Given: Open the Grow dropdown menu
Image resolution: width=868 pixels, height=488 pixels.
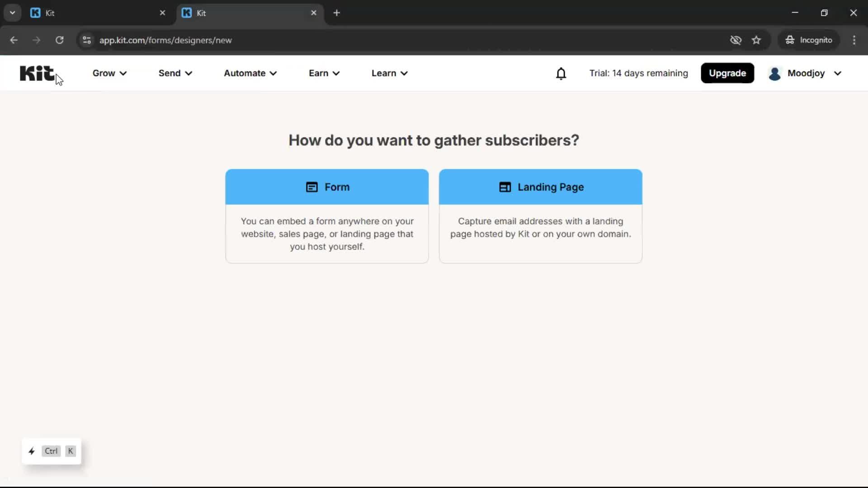Looking at the screenshot, I should click(x=109, y=73).
